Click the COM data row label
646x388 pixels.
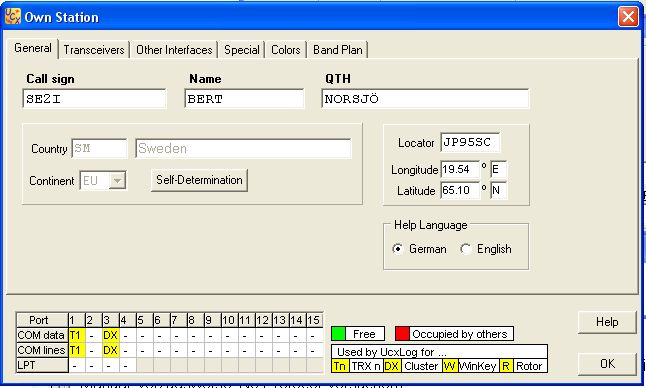42,335
